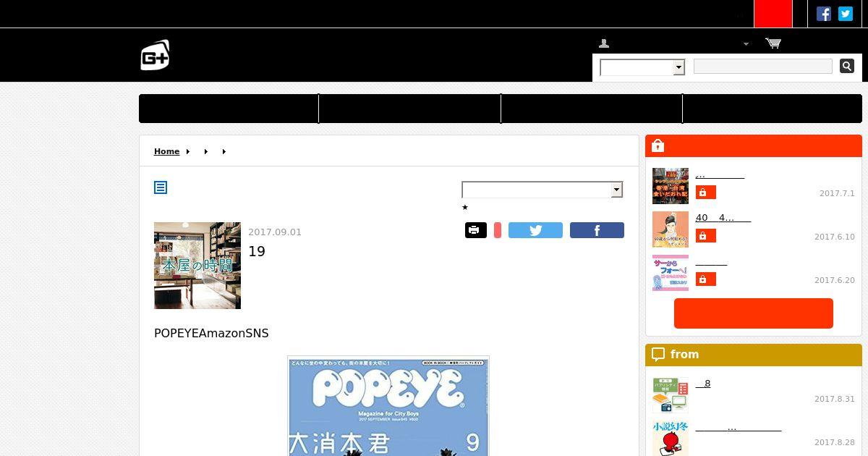Follow the Home breadcrumb link
This screenshot has width=868, height=456.
click(x=166, y=151)
